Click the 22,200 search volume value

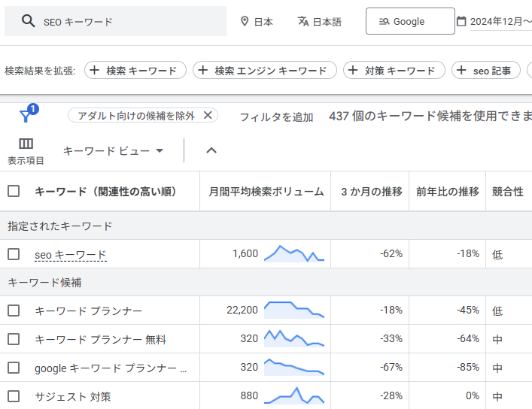point(242,310)
